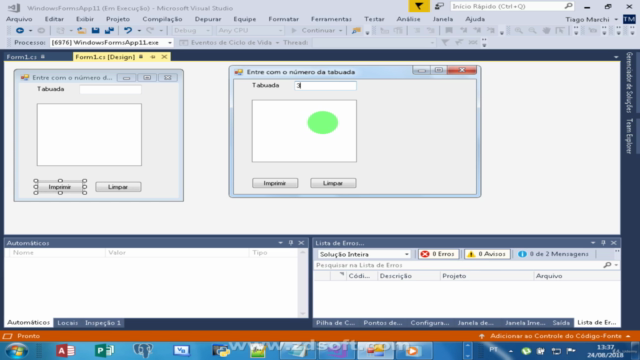This screenshot has width=640, height=360.
Task: Open the Formatar menu
Action: click(283, 19)
